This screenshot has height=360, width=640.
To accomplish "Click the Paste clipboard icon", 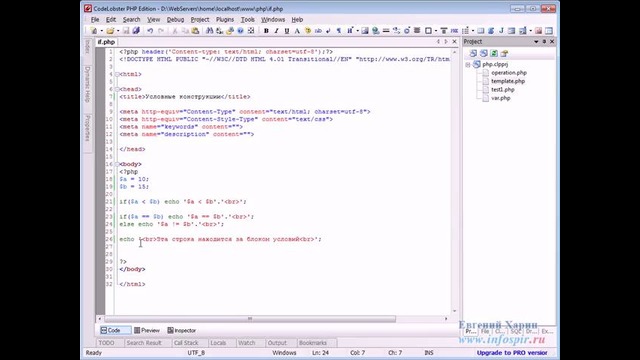I will (196, 31).
